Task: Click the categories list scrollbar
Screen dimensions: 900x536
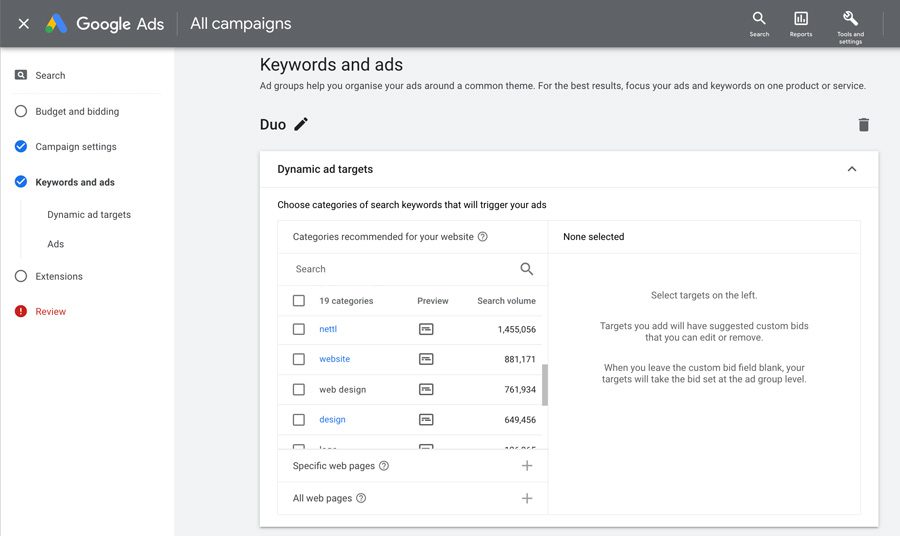Action: pyautogui.click(x=545, y=384)
